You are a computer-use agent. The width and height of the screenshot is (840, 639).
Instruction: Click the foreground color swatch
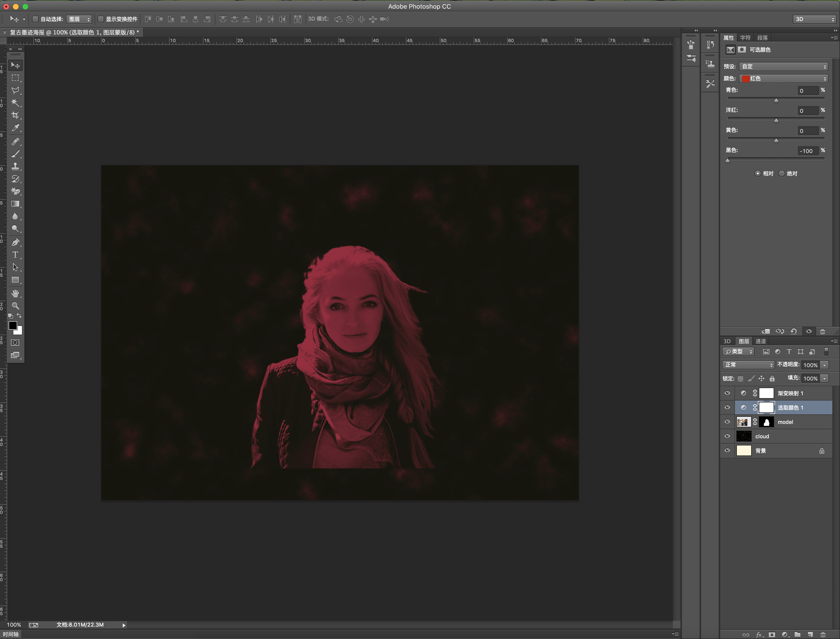pyautogui.click(x=13, y=325)
